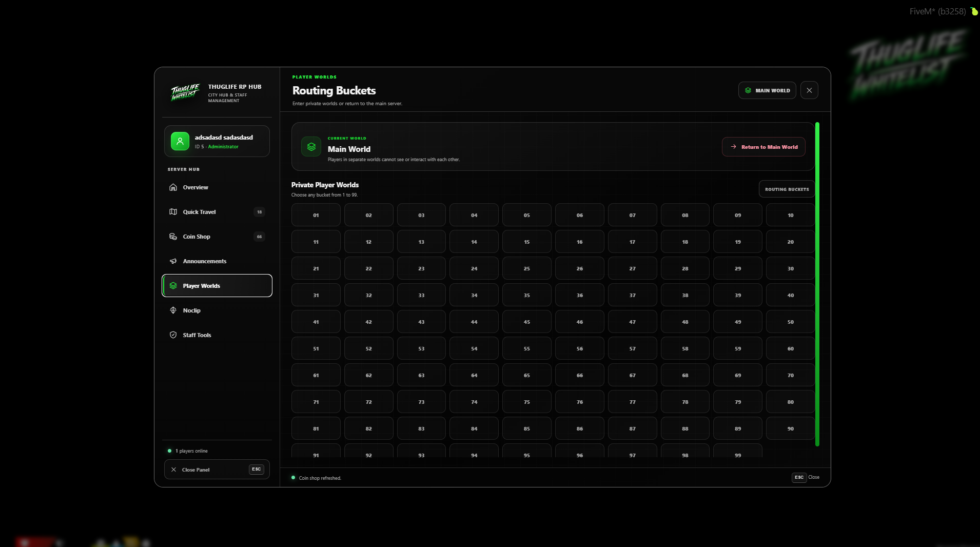
Task: Click the Current World layers icon
Action: 311,147
